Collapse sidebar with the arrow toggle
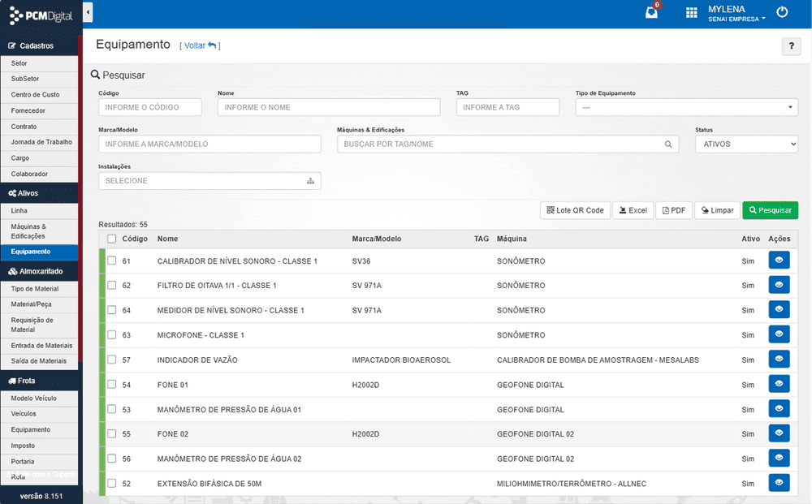 tap(88, 12)
